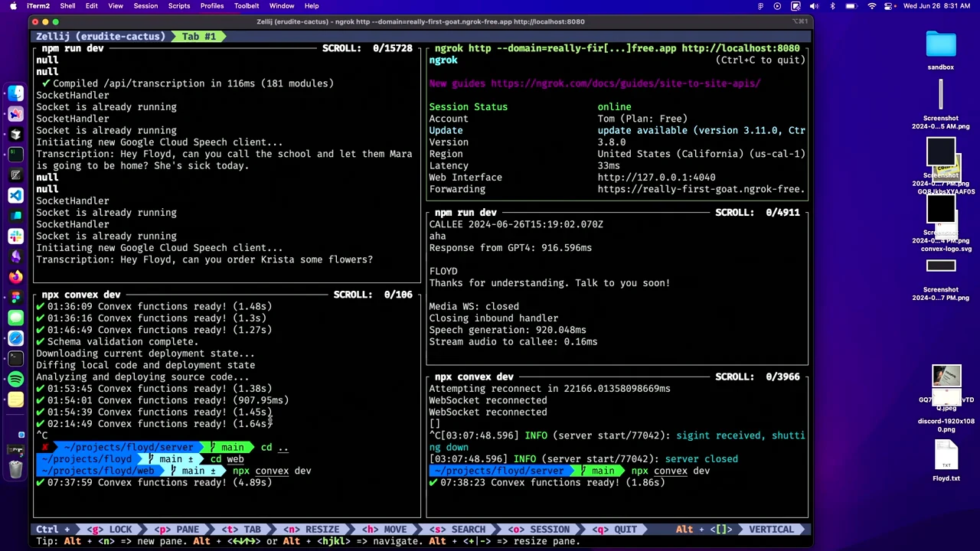Screen dimensions: 980x551
Task: Focus the top-left npm run dev pane title
Action: pyautogui.click(x=73, y=48)
